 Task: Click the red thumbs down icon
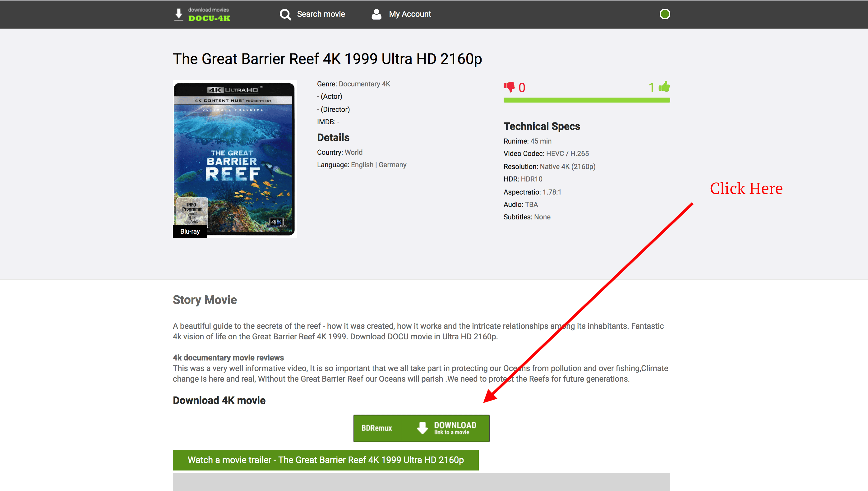509,87
